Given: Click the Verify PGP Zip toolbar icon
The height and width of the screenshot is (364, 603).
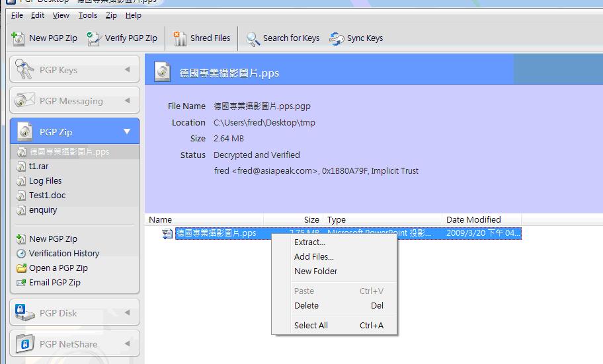Looking at the screenshot, I should click(95, 38).
